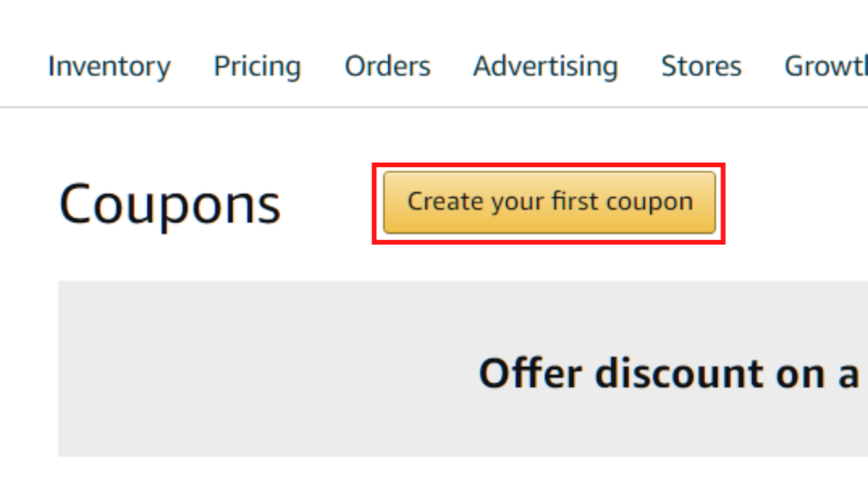The width and height of the screenshot is (868, 489).
Task: Open the partially visible Growth menu
Action: click(x=826, y=66)
